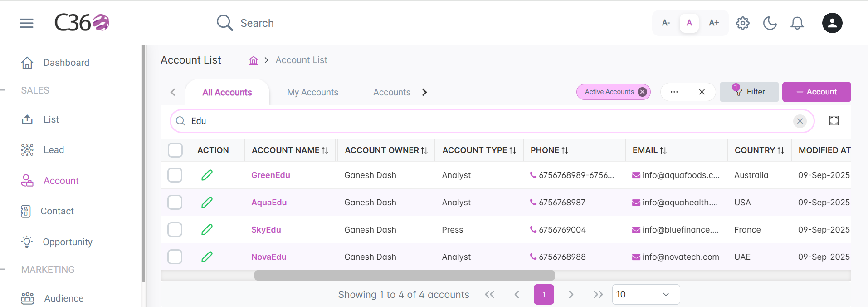Add a new account with + Account
Screen dimensions: 868x307
(x=816, y=92)
